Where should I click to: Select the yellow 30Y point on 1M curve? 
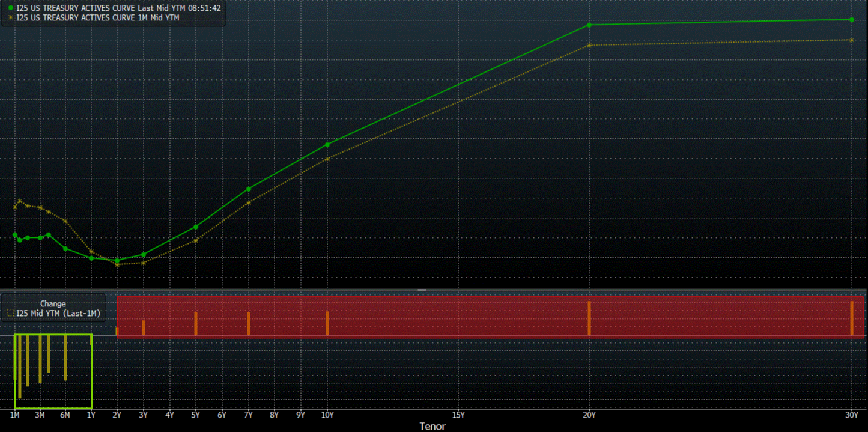852,40
